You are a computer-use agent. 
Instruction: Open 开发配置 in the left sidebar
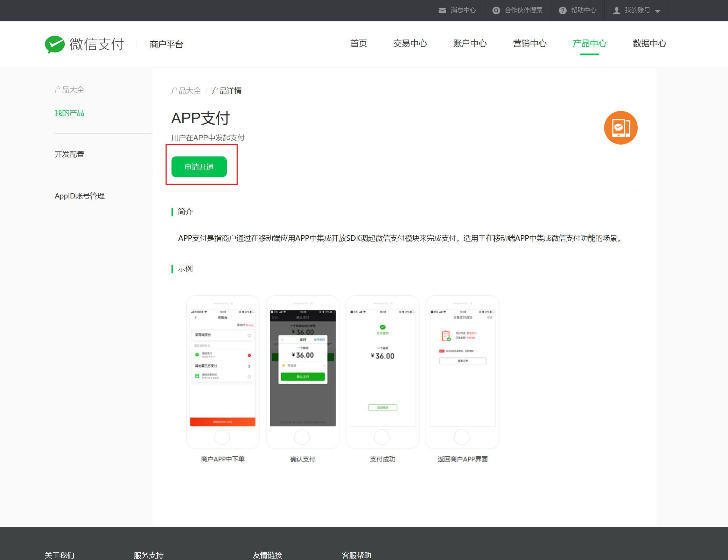[x=69, y=154]
